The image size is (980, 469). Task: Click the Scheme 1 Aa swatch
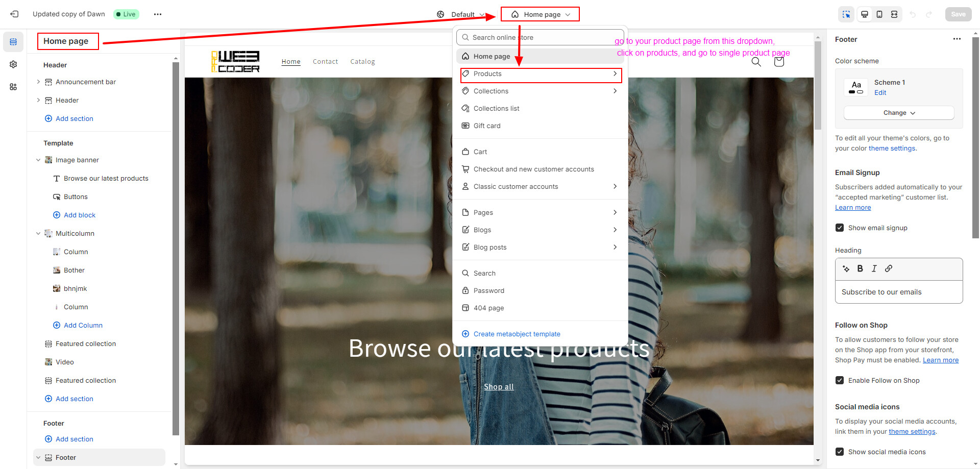856,87
